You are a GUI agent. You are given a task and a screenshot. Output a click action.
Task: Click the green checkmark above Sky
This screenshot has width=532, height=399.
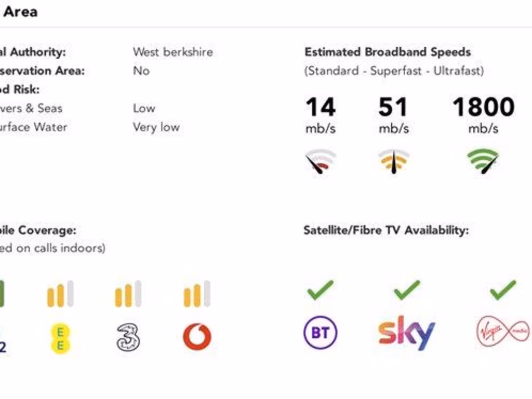coord(407,290)
